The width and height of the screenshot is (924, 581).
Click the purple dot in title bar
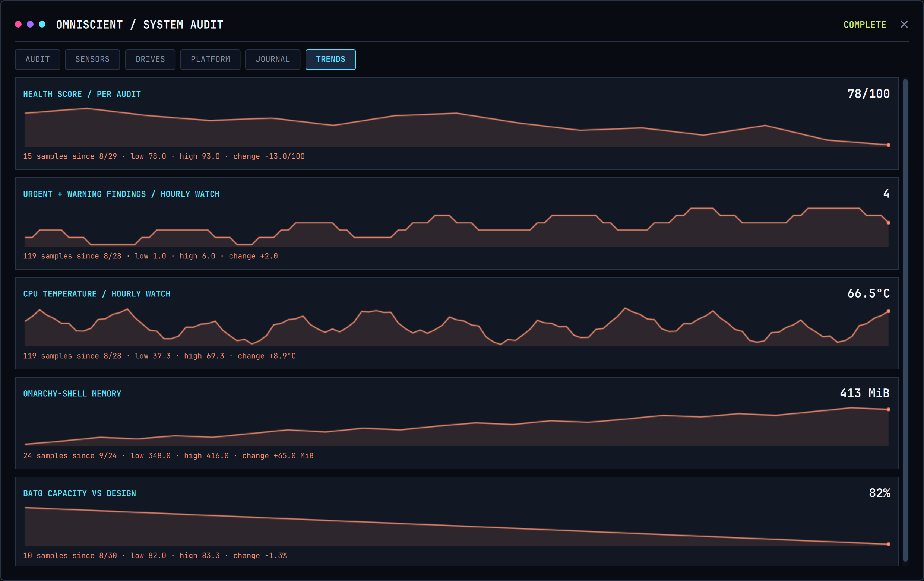pos(30,25)
